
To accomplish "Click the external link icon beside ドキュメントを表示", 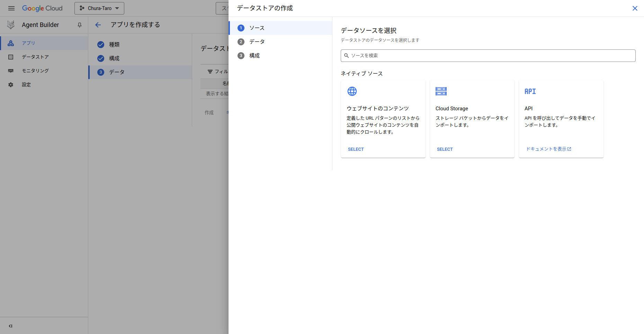I will pyautogui.click(x=569, y=149).
